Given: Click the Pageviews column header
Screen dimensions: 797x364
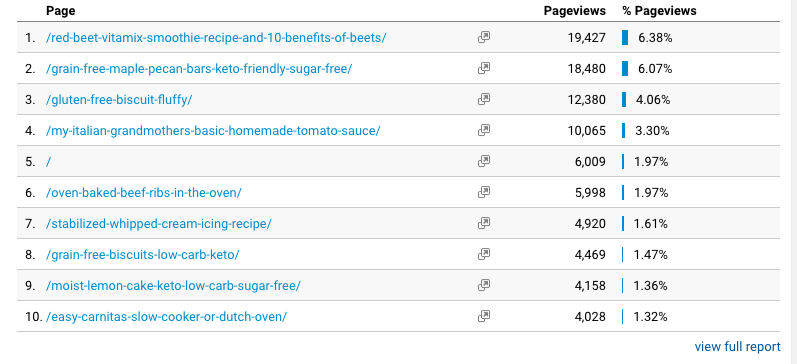Looking at the screenshot, I should click(x=574, y=11).
